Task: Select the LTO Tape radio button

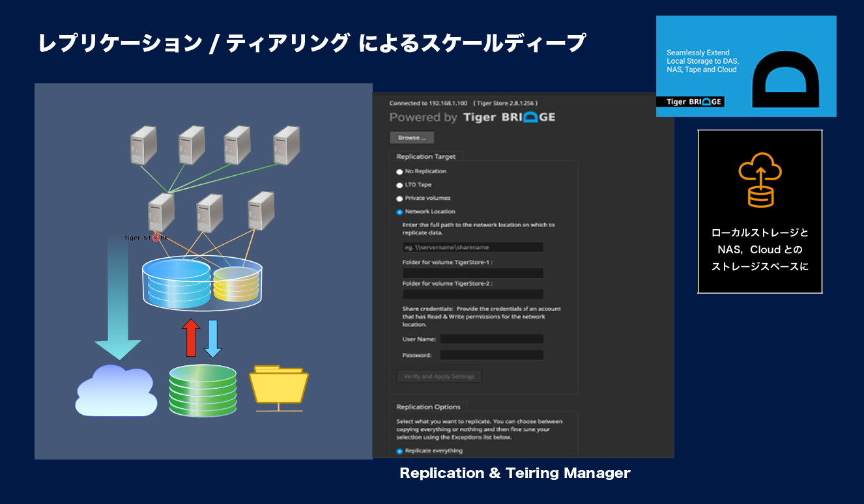Action: pos(400,185)
